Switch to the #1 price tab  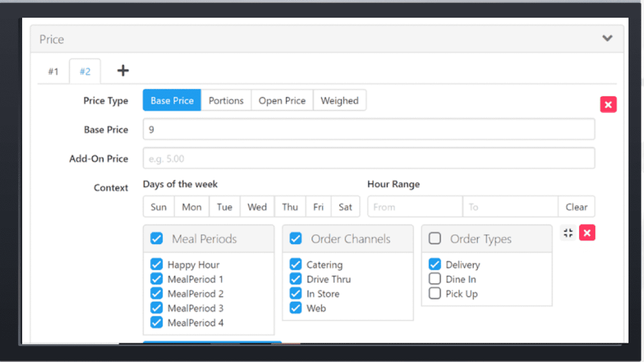coord(53,71)
